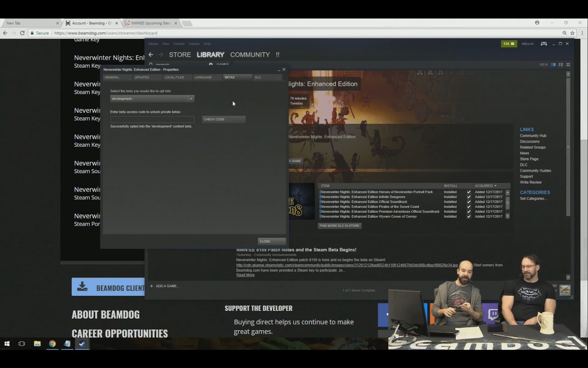Image resolution: width=588 pixels, height=368 pixels.
Task: Open Community Guides link
Action: coord(535,171)
